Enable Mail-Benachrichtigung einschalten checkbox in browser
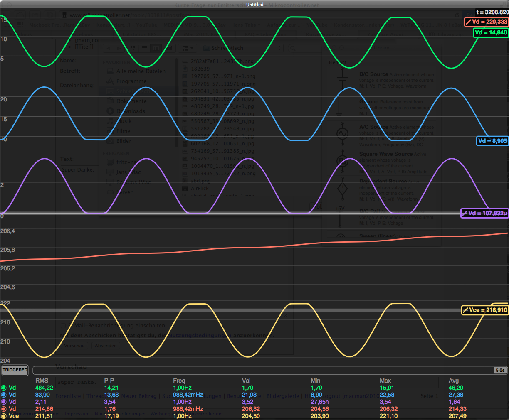The width and height of the screenshot is (509, 420). click(63, 325)
